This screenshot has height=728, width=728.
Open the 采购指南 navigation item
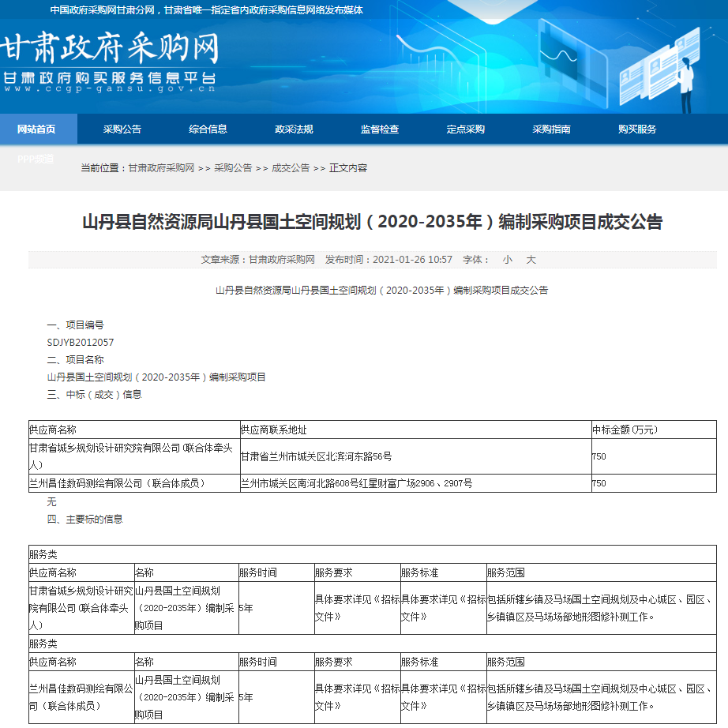[551, 129]
